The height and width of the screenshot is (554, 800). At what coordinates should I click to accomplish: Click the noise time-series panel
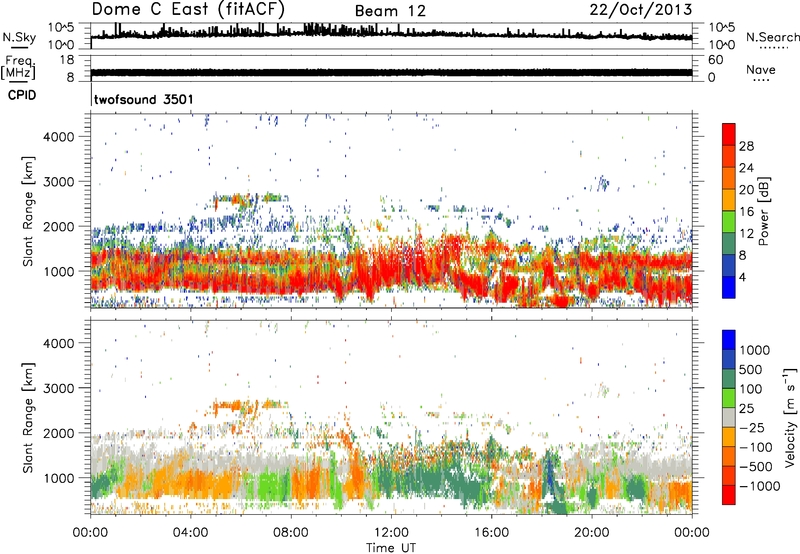[391, 35]
